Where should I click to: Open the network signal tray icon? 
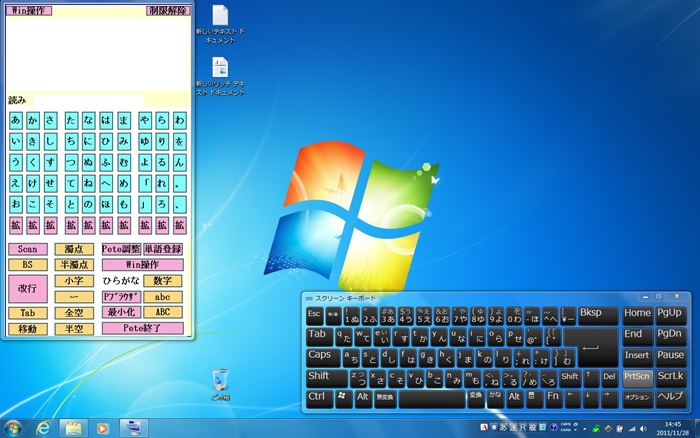click(x=632, y=429)
